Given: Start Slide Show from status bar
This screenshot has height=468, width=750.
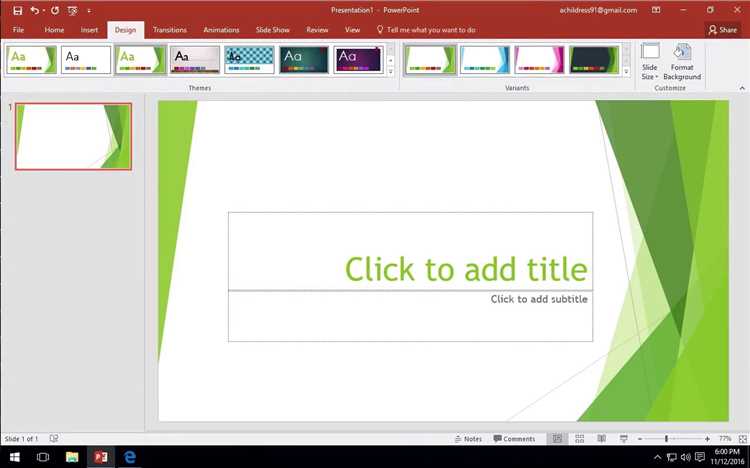Looking at the screenshot, I should click(623, 438).
